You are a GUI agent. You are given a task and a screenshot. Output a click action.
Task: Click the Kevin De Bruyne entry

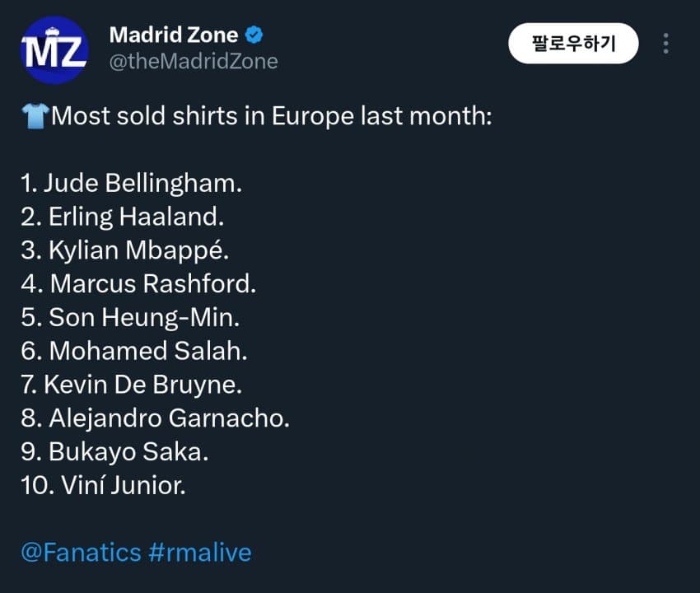coord(132,385)
